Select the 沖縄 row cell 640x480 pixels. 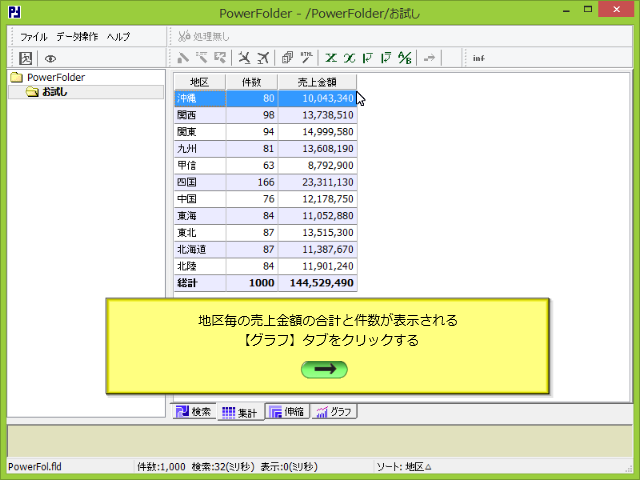pos(200,98)
